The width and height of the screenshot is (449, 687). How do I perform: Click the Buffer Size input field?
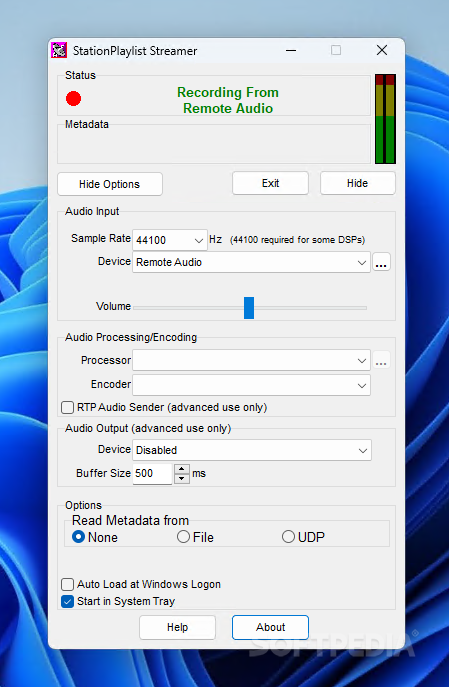click(x=152, y=474)
